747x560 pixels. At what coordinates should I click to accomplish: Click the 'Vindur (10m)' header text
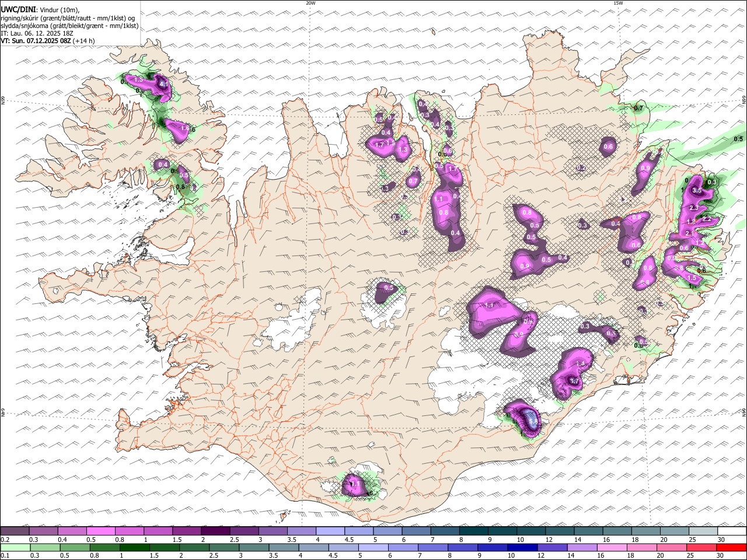[x=59, y=10]
